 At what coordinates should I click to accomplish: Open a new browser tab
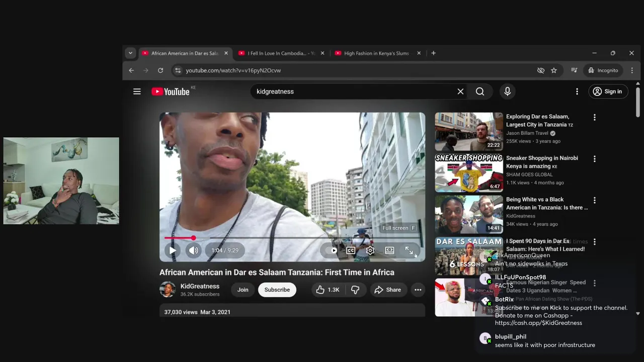point(433,53)
